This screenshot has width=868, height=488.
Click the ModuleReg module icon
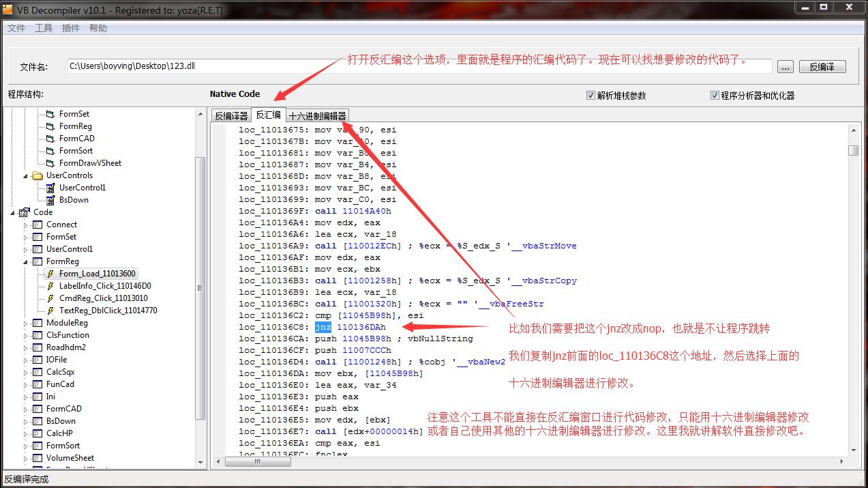pyautogui.click(x=37, y=322)
